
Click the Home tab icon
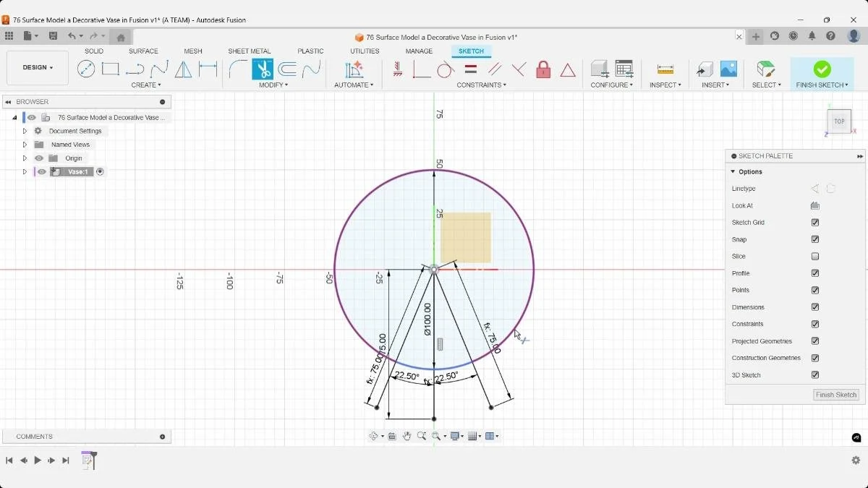[x=121, y=38]
